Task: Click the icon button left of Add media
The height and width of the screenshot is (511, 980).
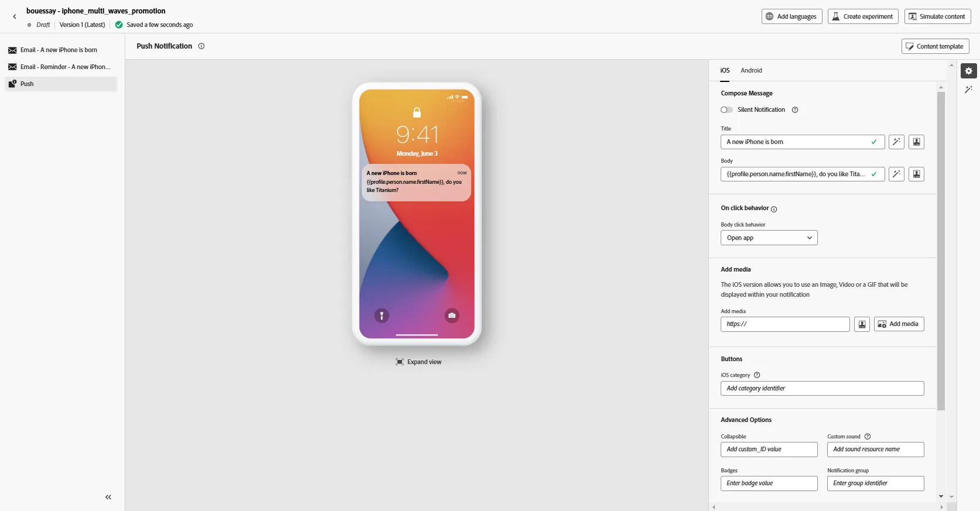Action: click(862, 324)
